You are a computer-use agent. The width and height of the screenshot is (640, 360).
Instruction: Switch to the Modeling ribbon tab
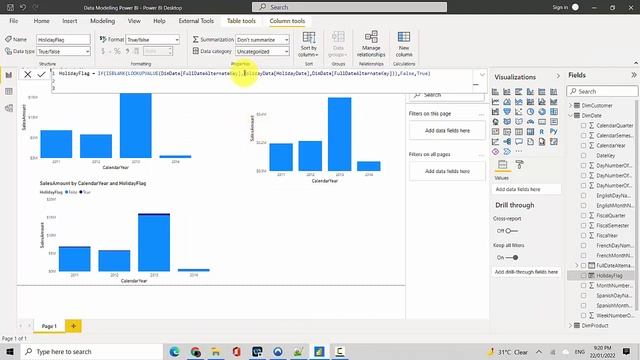point(102,21)
